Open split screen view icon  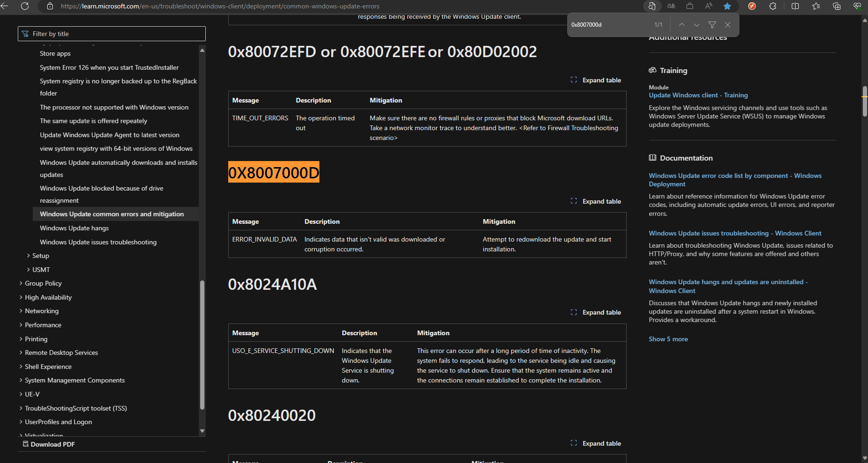point(795,6)
